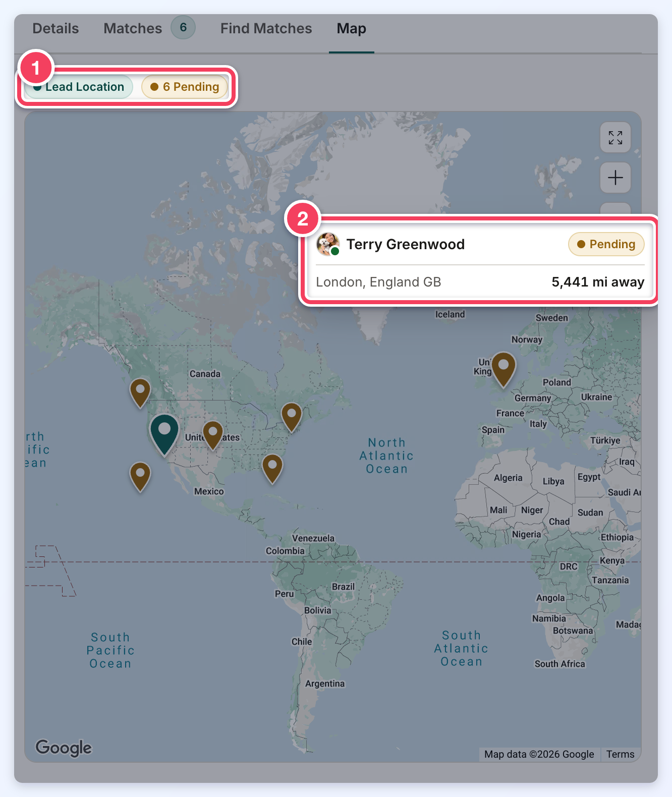Select the pending pin near Florida
This screenshot has width=672, height=797.
coord(272,468)
